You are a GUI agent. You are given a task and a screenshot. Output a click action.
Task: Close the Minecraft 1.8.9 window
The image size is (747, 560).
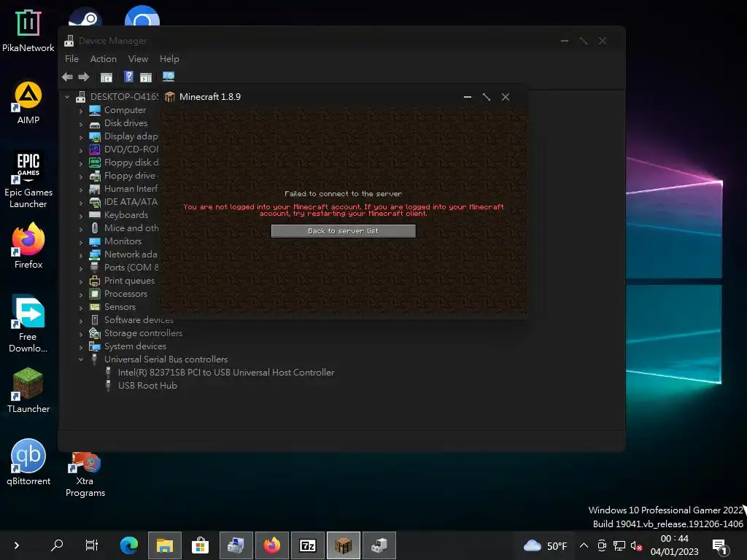pos(506,97)
